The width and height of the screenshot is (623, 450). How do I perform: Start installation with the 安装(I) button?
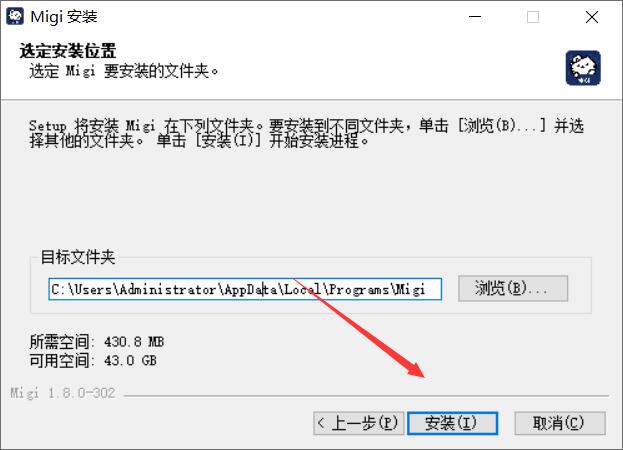pos(452,423)
